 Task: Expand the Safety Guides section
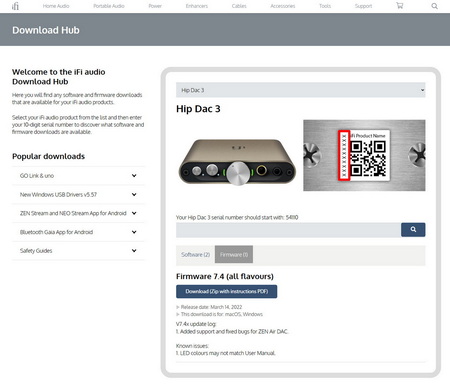pos(78,251)
